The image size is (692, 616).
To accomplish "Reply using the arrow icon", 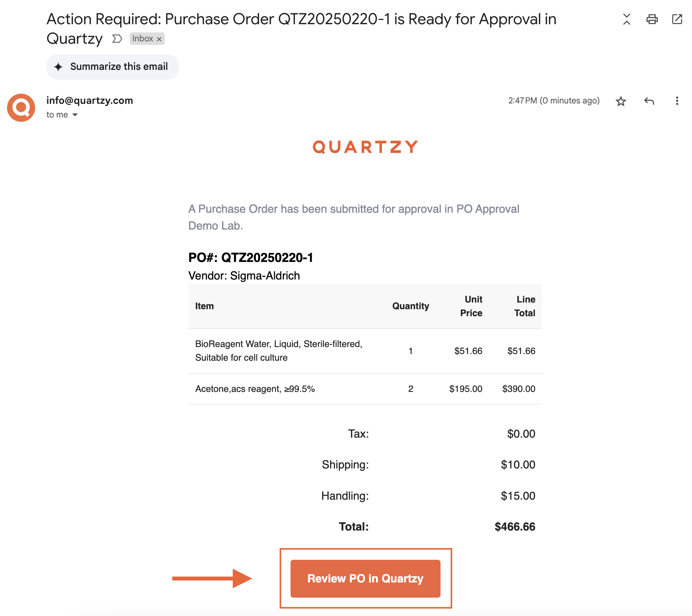I will (x=649, y=101).
